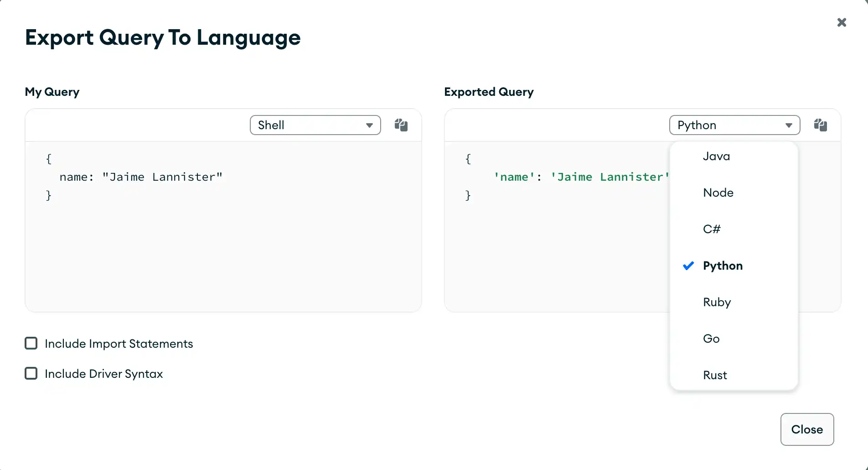868x470 pixels.
Task: Copy the Shell query to clipboard
Action: coord(401,125)
